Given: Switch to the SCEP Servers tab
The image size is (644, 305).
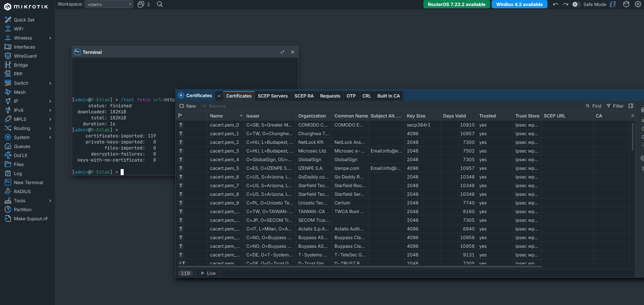Looking at the screenshot, I should point(273,96).
